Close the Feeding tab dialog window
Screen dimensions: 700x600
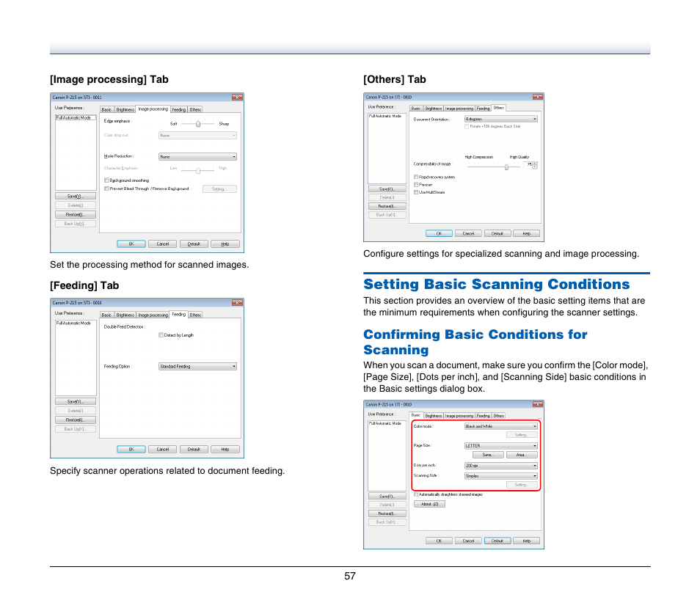tap(237, 303)
